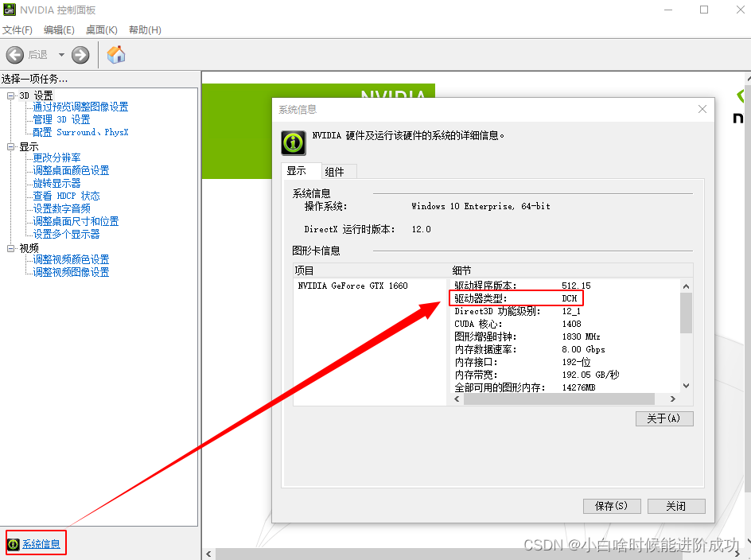This screenshot has height=560, width=751.
Task: Click the Forward arrow icon in toolbar
Action: (80, 55)
